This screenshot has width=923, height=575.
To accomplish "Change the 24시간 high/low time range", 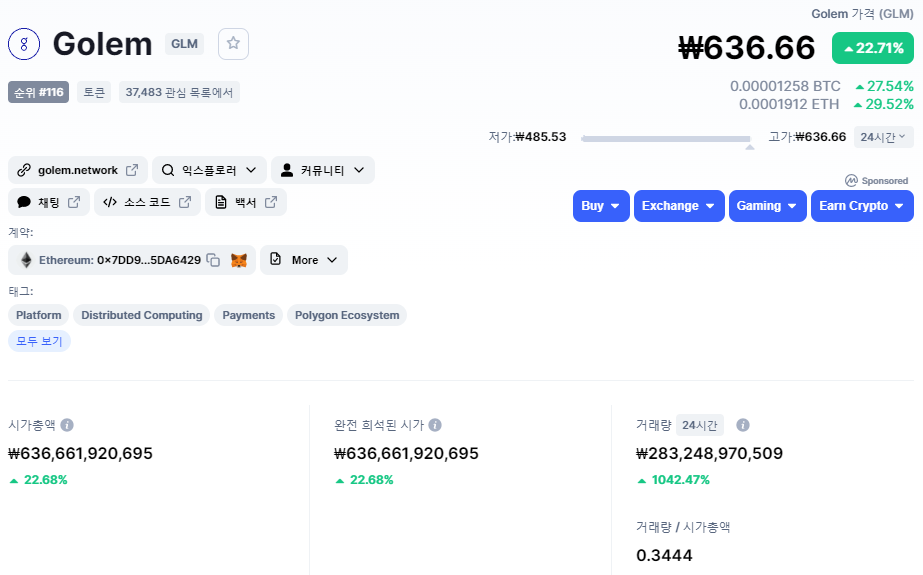I will click(884, 137).
